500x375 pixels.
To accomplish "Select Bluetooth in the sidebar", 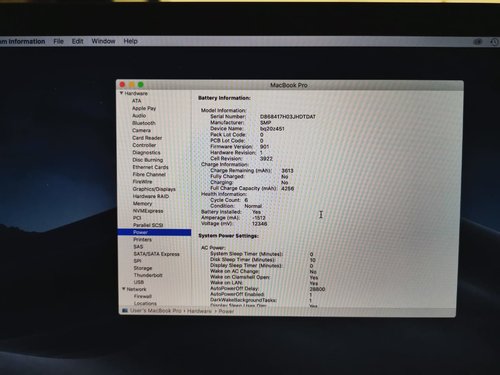I will pos(144,123).
